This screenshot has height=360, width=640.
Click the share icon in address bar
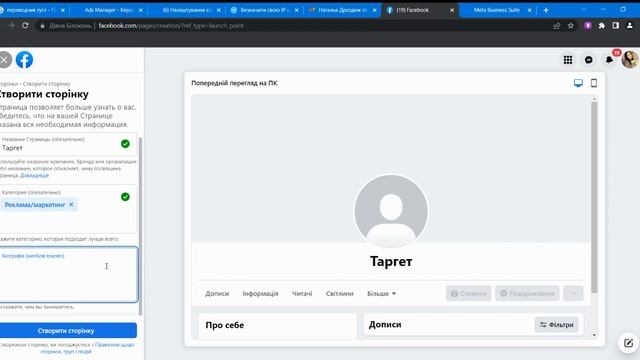click(x=556, y=26)
